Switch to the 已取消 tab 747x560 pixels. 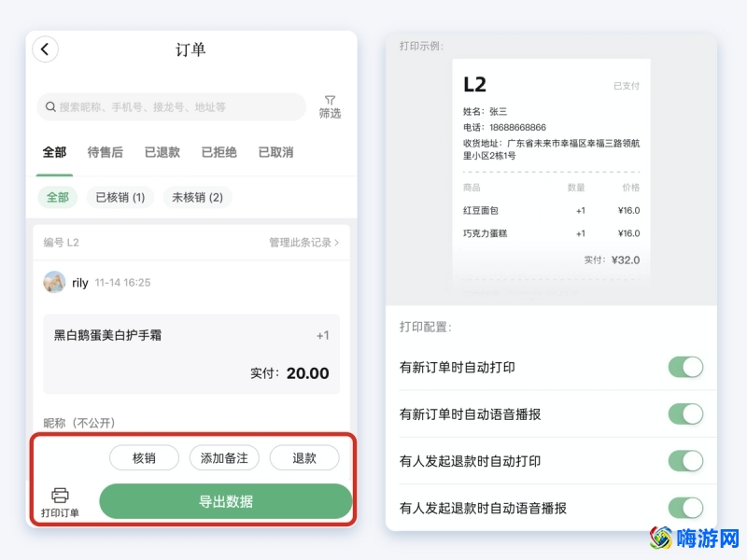pyautogui.click(x=275, y=152)
